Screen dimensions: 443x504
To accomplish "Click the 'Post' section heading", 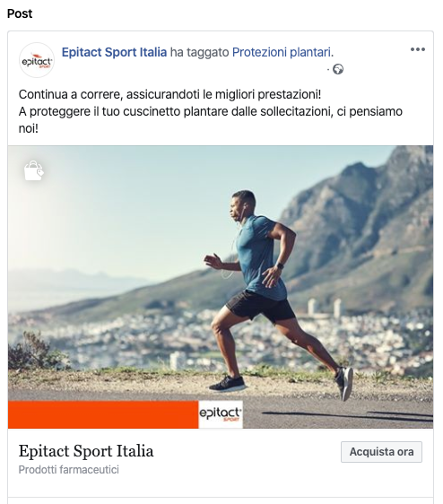I will tap(20, 13).
